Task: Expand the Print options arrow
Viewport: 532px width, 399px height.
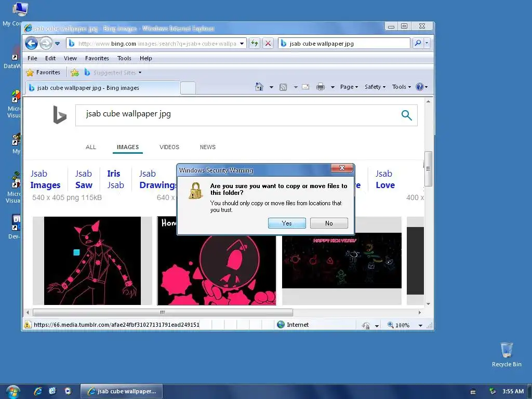Action: (333, 87)
